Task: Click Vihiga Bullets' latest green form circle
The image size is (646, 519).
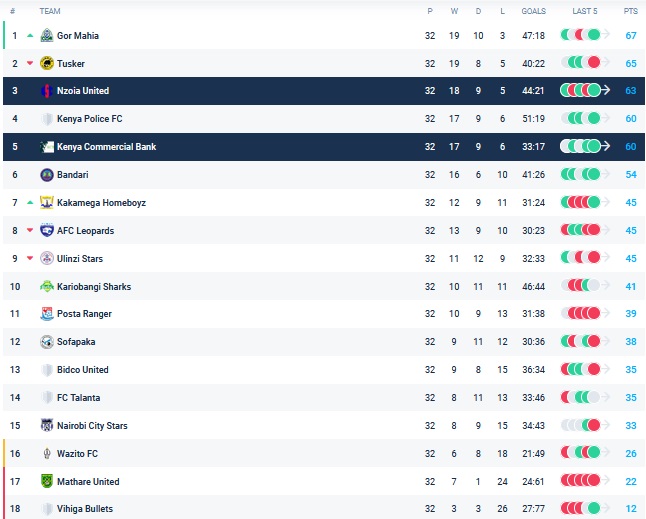Action: coord(593,509)
